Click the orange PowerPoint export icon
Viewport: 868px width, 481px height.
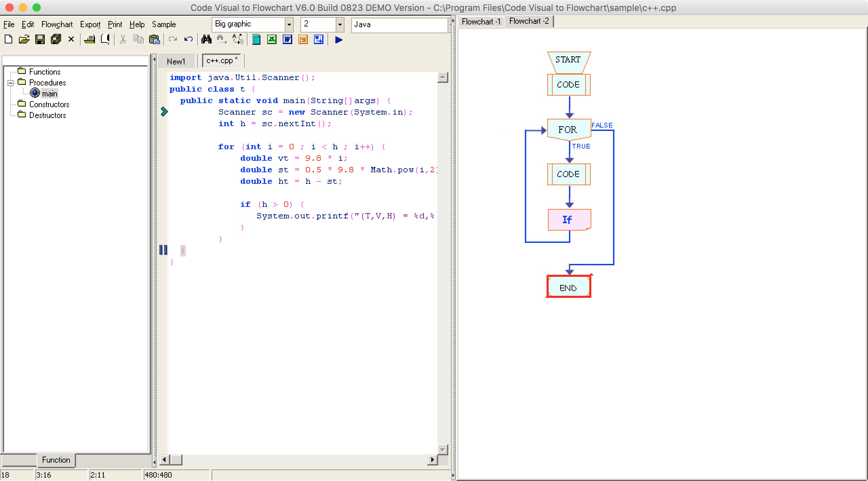[x=303, y=40]
